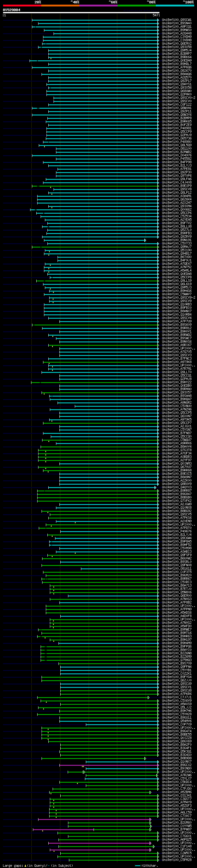Viewport: 197px width, 868px height.
Task: Open hit UniRef100_A2Q448
Action: (x=176, y=33)
